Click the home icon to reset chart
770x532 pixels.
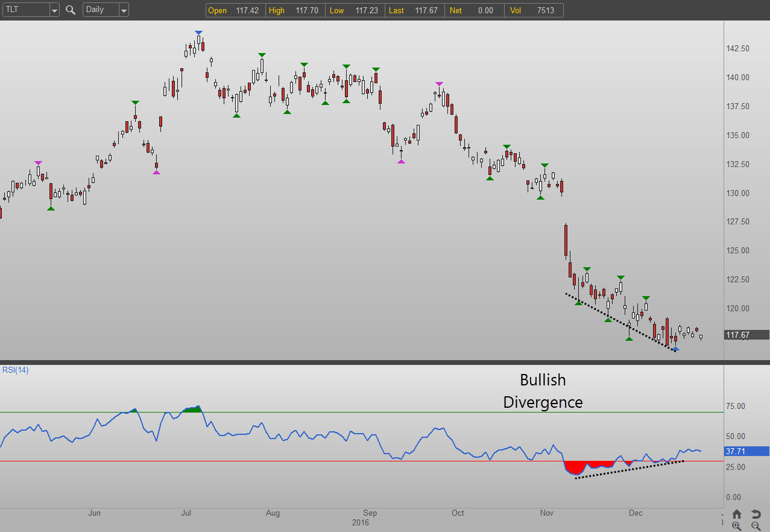737,514
